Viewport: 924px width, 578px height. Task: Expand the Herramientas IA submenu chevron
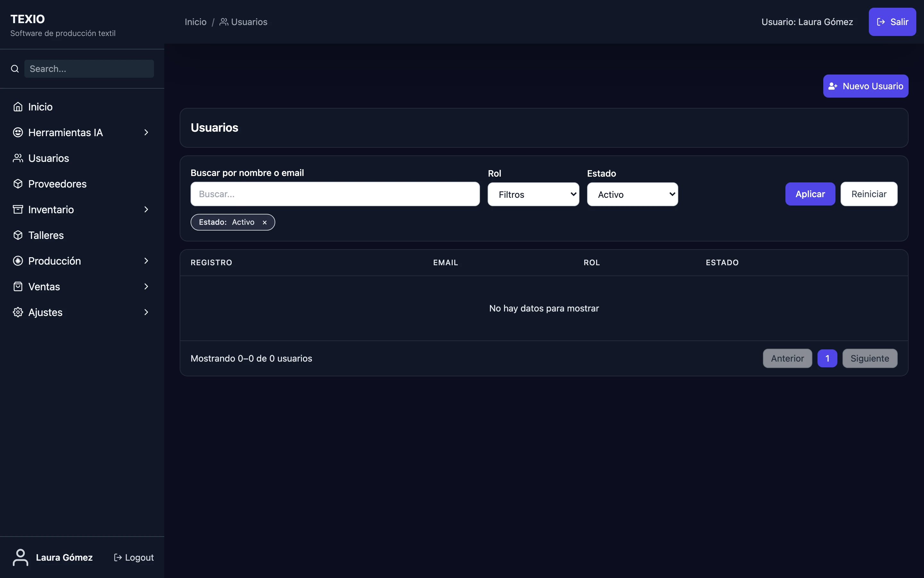pyautogui.click(x=146, y=132)
